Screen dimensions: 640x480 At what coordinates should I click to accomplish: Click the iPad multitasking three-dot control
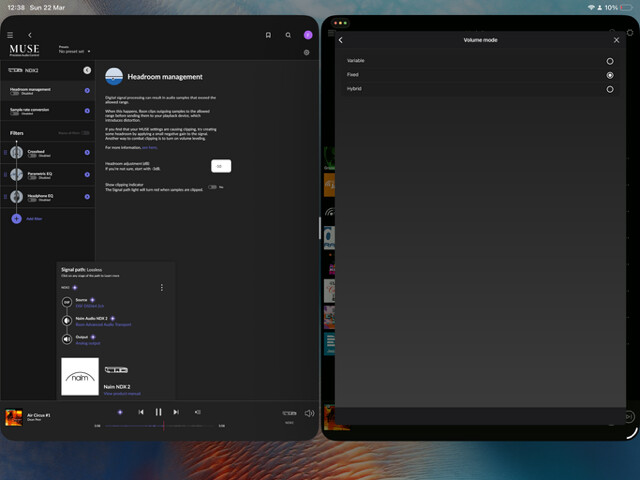(341, 23)
